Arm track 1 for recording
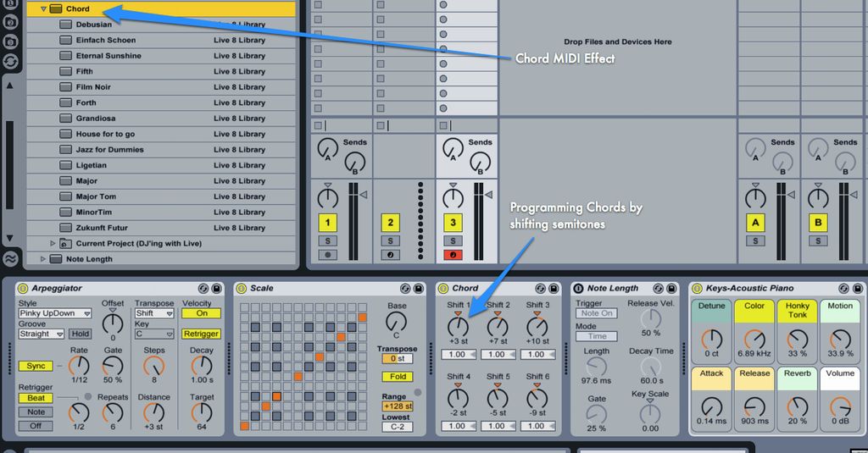The image size is (868, 453). [328, 255]
